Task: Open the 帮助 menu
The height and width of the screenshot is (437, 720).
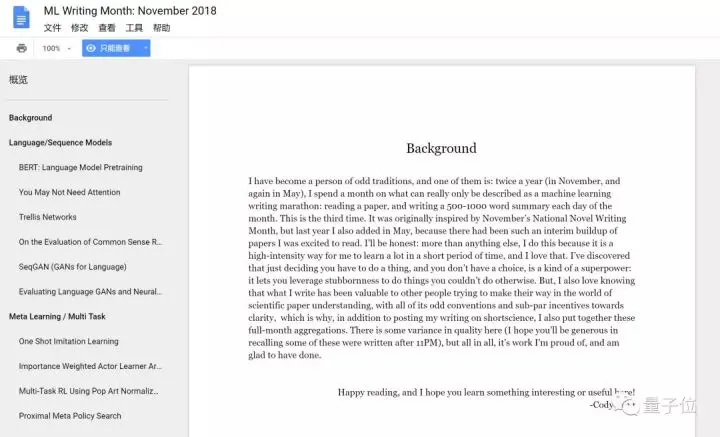Action: coord(162,28)
